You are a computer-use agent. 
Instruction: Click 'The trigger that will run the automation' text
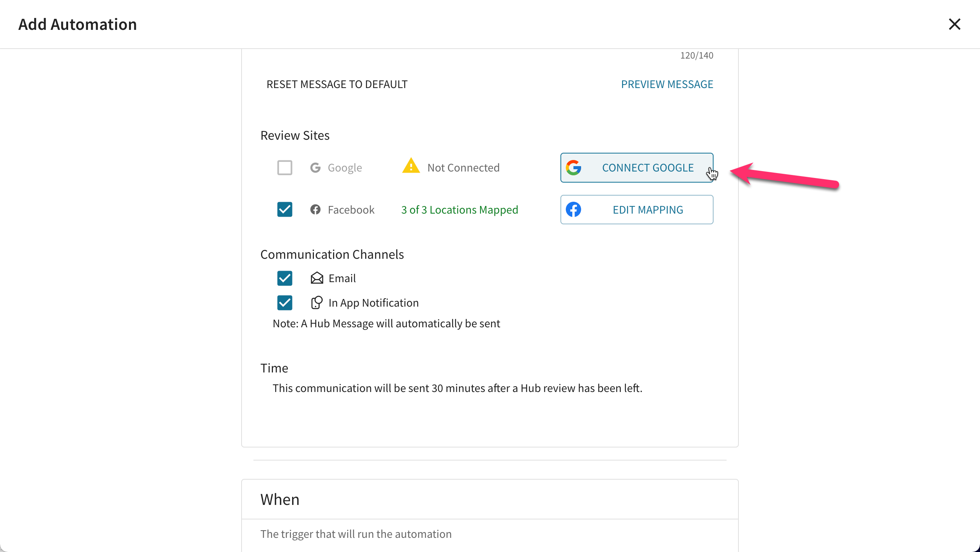(356, 534)
